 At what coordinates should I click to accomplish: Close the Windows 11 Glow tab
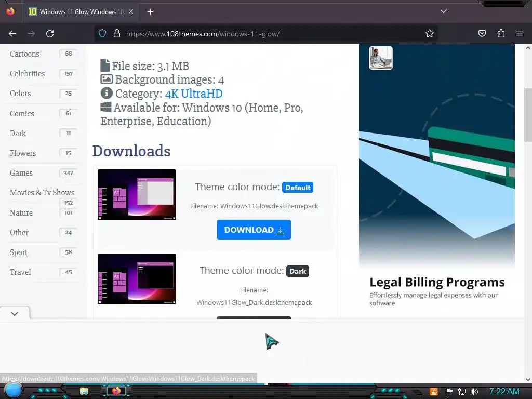[131, 11]
